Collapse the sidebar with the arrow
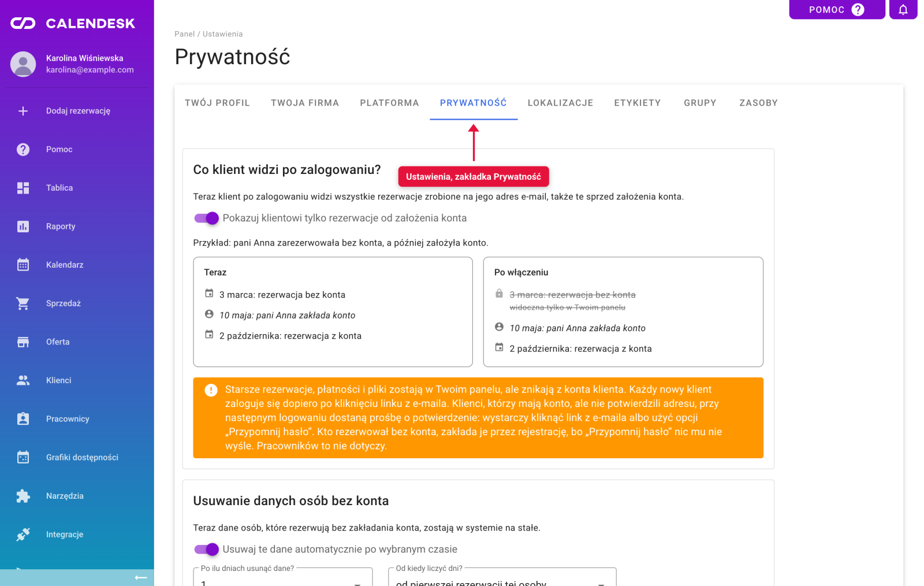Image resolution: width=924 pixels, height=586 pixels. 141,577
